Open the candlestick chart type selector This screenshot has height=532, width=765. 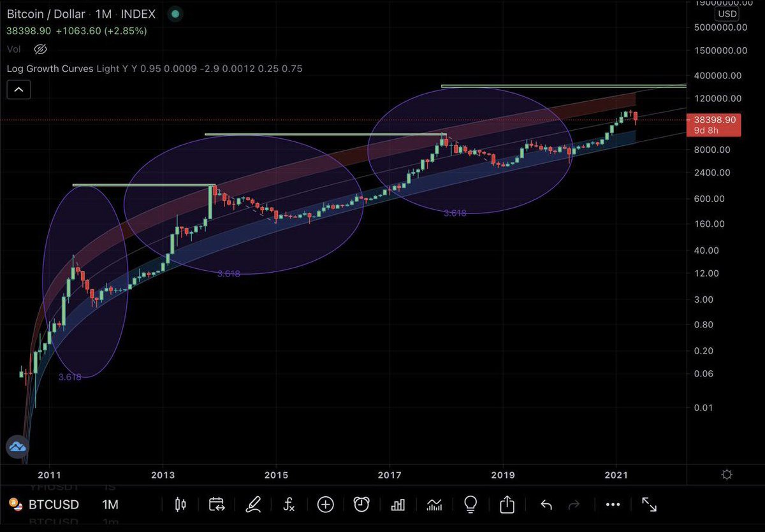(x=180, y=505)
